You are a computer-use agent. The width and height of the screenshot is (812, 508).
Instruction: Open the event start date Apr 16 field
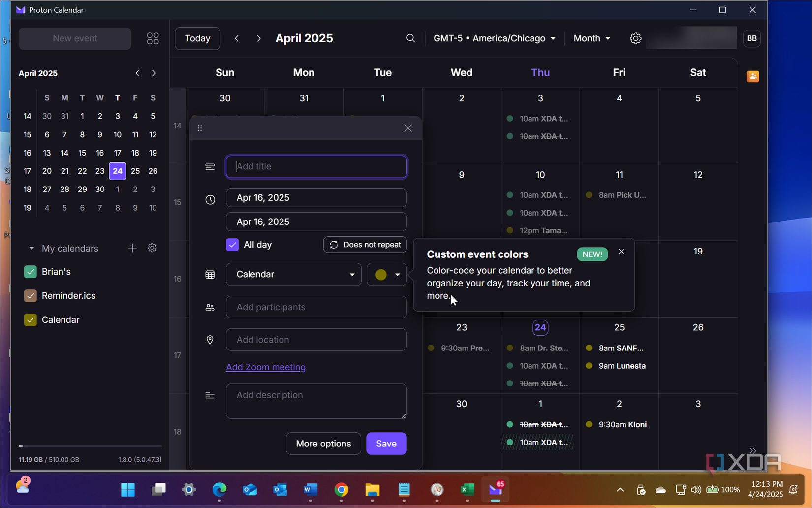316,198
